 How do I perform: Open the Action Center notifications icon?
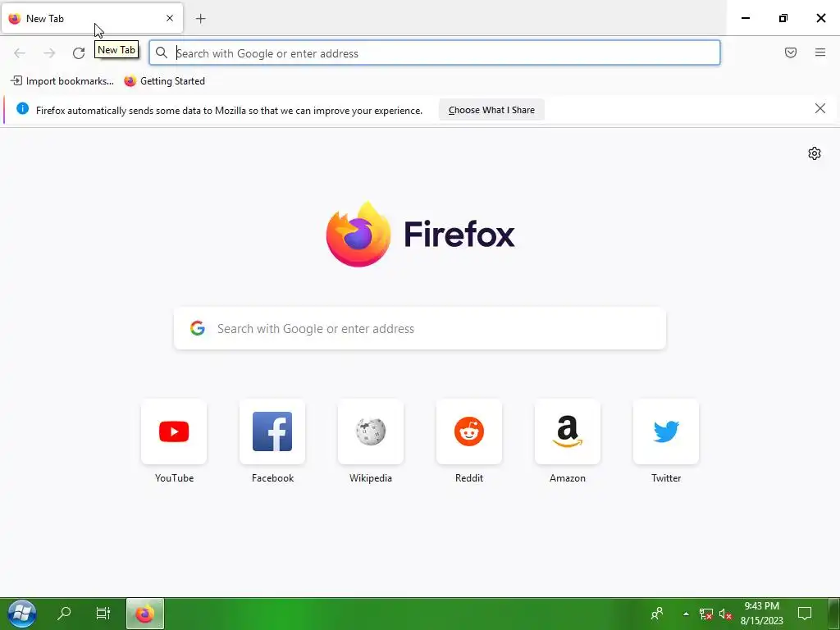click(805, 614)
